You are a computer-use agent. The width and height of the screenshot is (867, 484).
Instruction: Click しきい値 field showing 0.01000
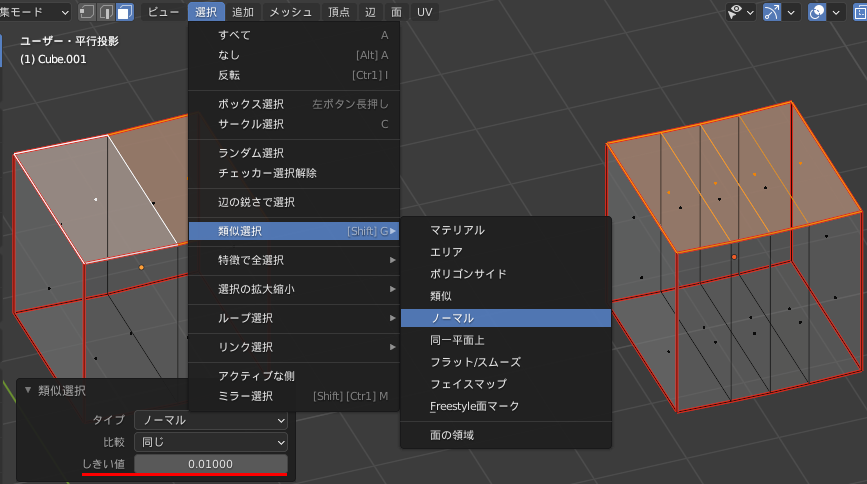(211, 464)
